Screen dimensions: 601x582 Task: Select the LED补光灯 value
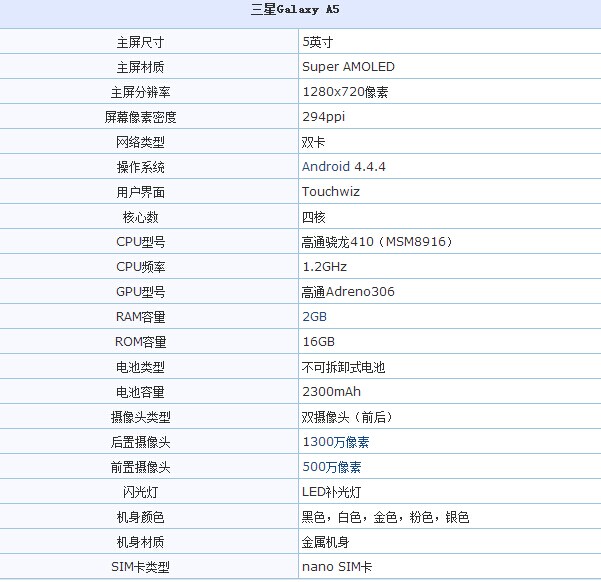(x=331, y=492)
